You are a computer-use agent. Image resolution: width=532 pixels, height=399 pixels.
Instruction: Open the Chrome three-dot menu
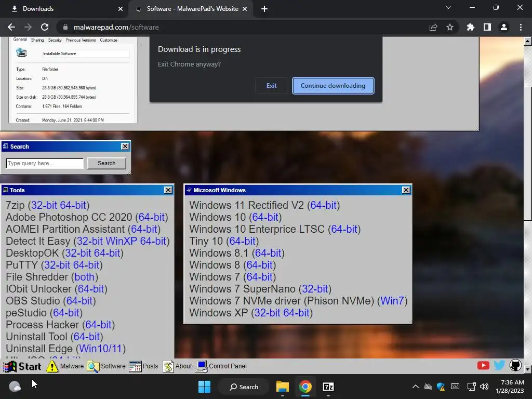point(521,27)
